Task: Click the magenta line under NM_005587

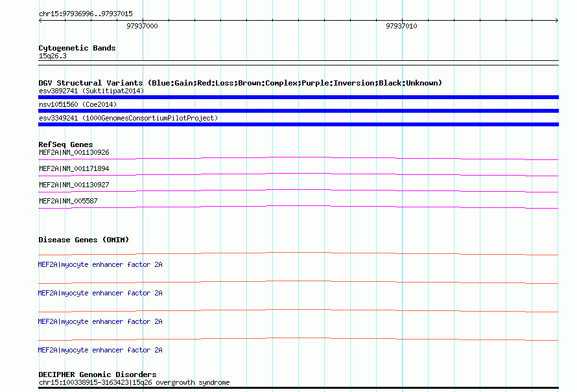Action: click(298, 207)
